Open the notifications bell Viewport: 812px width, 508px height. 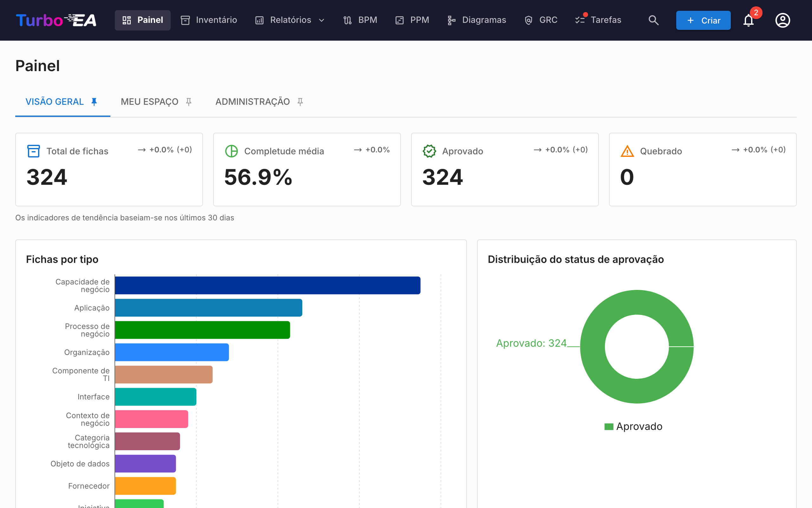pos(749,20)
